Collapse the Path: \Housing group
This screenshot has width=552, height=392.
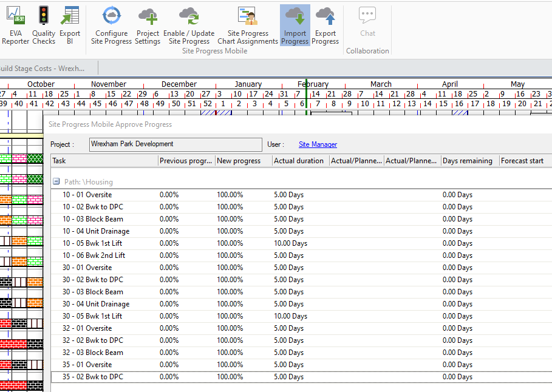[56, 181]
